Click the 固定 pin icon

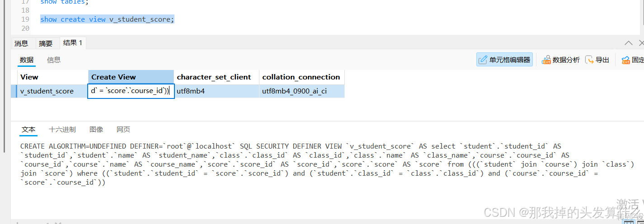coord(626,60)
